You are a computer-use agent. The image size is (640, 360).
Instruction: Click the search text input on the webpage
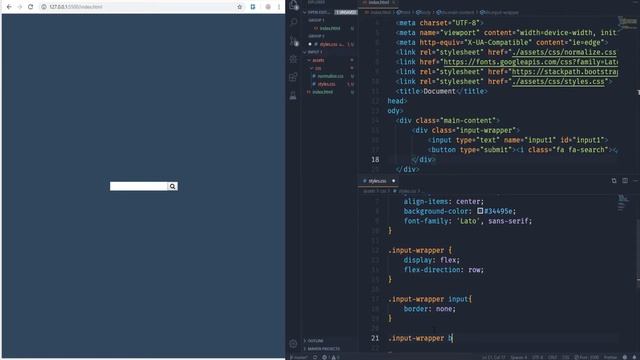(139, 186)
